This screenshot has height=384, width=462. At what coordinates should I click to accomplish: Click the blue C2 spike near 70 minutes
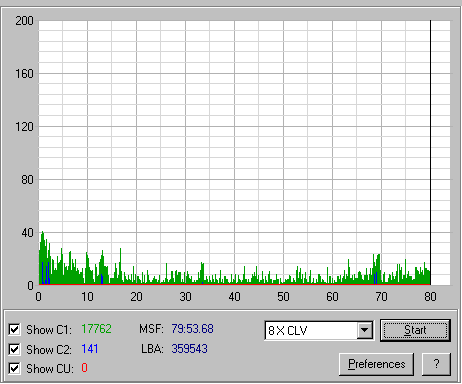coord(375,278)
